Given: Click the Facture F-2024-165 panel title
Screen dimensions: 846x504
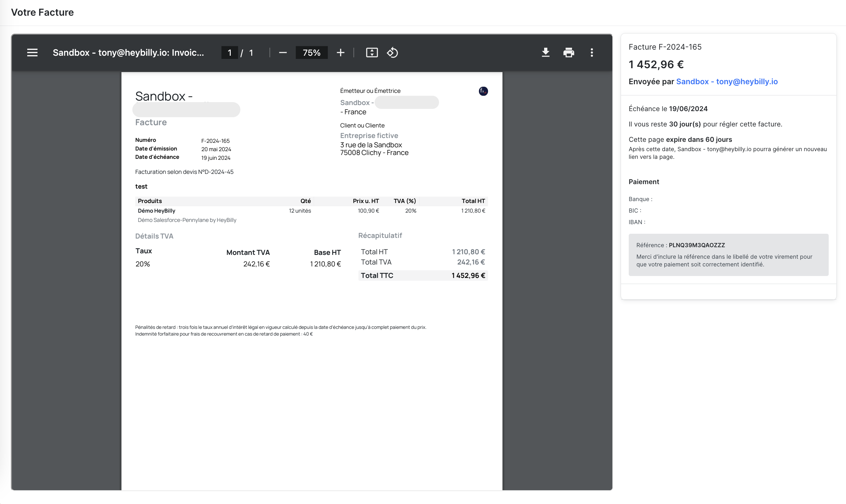Looking at the screenshot, I should click(665, 47).
